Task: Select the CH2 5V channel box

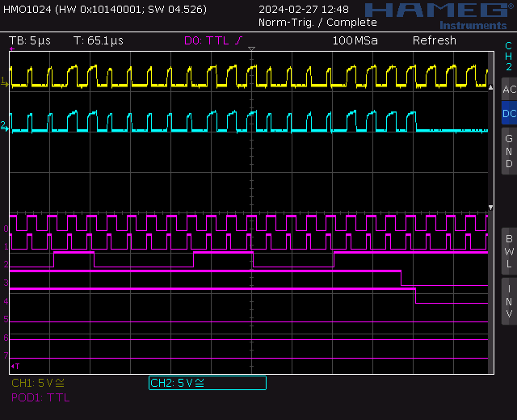Action: tap(207, 383)
